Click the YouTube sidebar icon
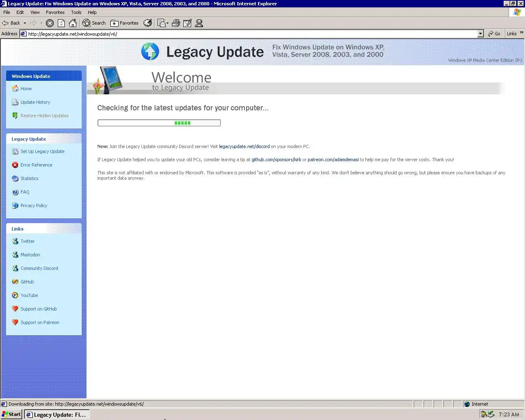Viewport: 525px width, 420px height. [x=15, y=295]
